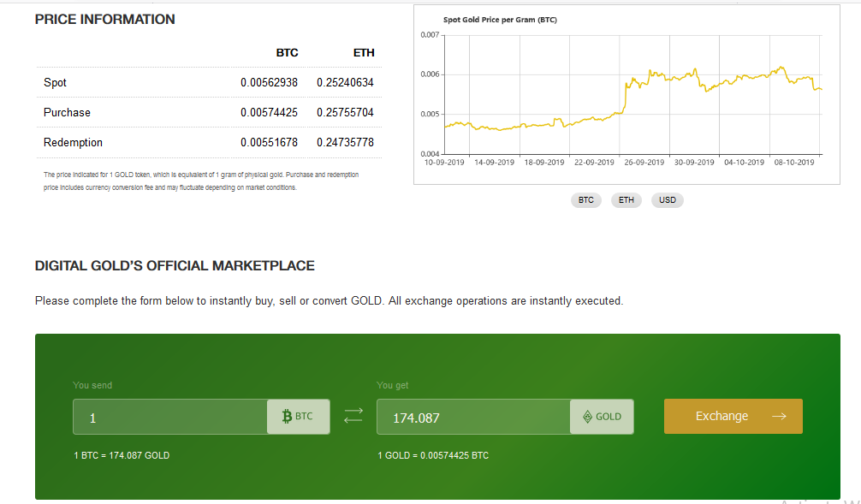Switch chart to ETH
Image resolution: width=861 pixels, height=504 pixels.
point(626,200)
